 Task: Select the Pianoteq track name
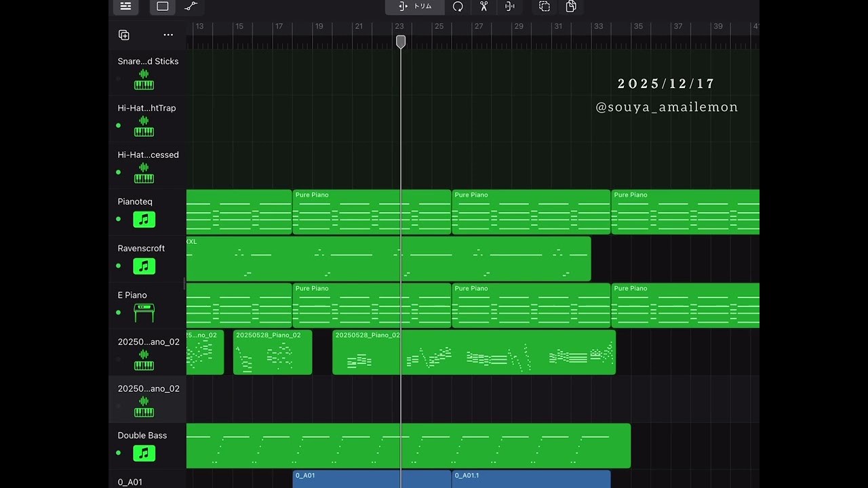pos(135,201)
